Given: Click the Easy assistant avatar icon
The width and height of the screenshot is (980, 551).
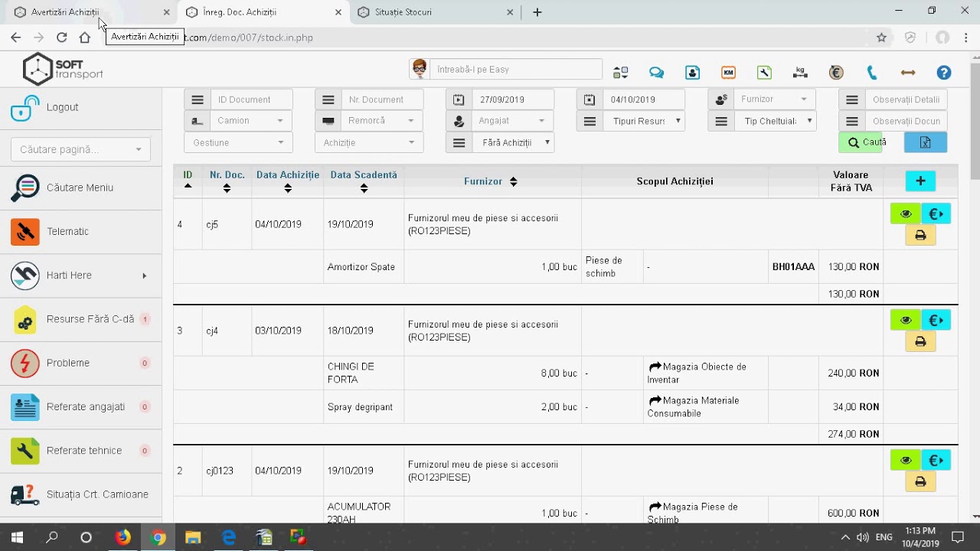Looking at the screenshot, I should point(420,69).
